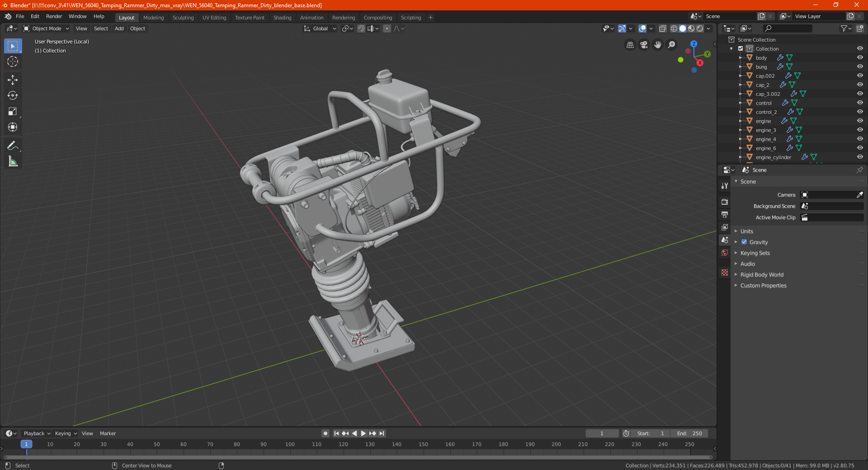Expand the Custom Properties panel
This screenshot has width=868, height=470.
click(x=763, y=285)
